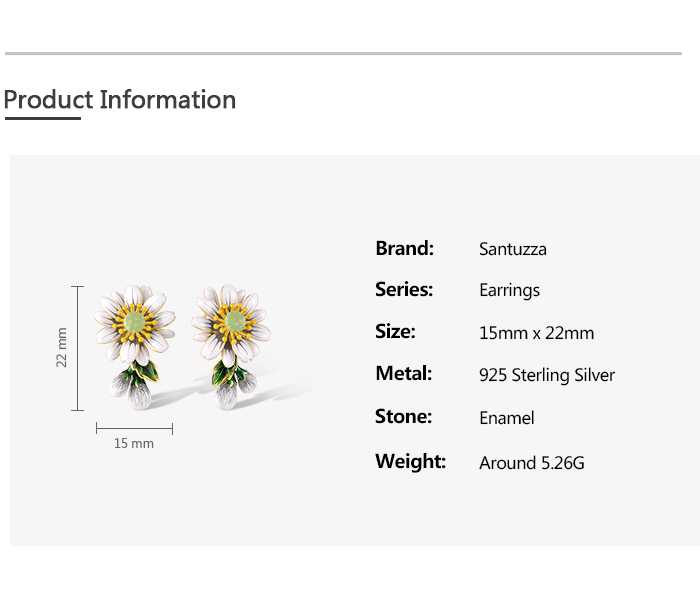Screen dimensions: 700x596
Task: Click the Brand: label
Action: (404, 248)
